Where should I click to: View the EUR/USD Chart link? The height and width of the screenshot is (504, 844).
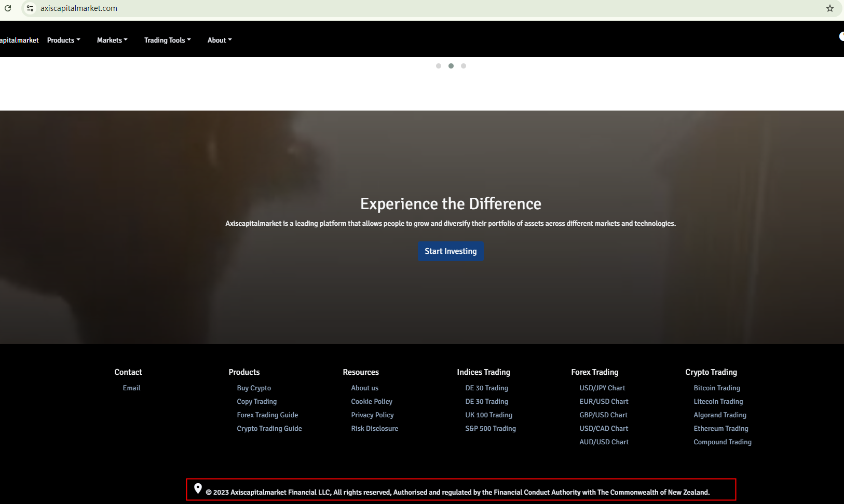tap(604, 401)
